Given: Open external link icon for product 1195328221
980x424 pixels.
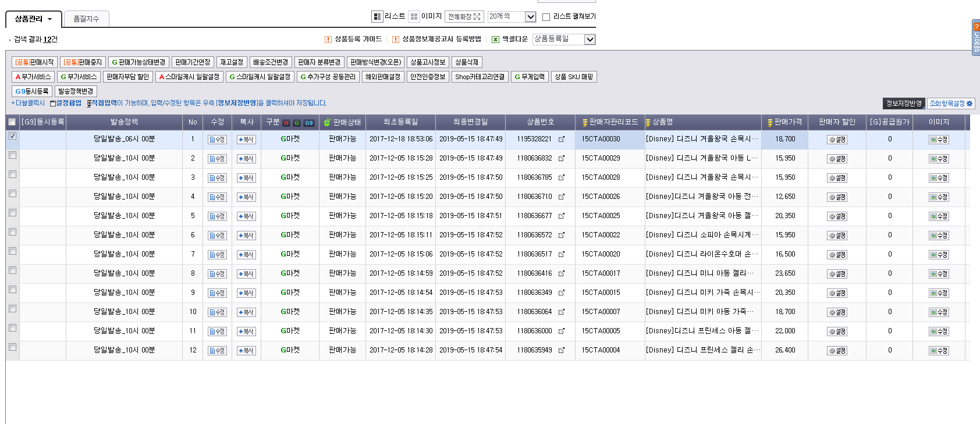Looking at the screenshot, I should (562, 140).
